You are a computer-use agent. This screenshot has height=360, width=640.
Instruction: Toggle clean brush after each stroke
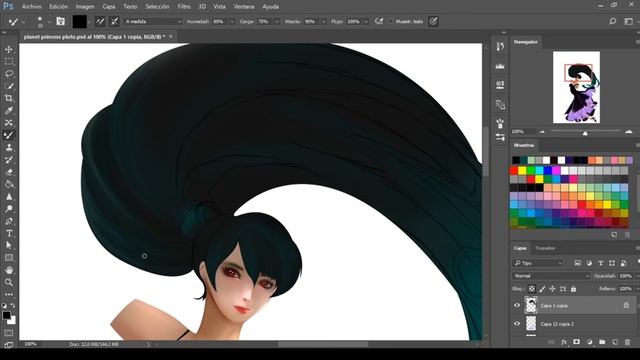[114, 21]
